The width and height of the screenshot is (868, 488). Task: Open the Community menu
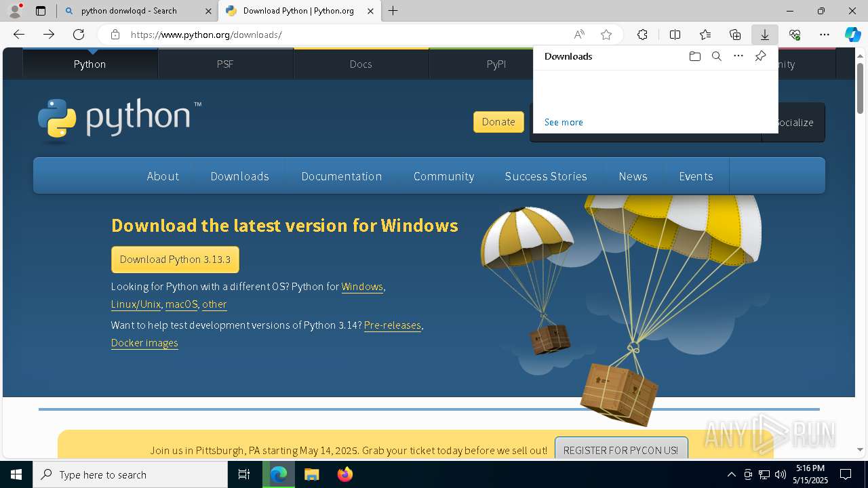(x=443, y=176)
